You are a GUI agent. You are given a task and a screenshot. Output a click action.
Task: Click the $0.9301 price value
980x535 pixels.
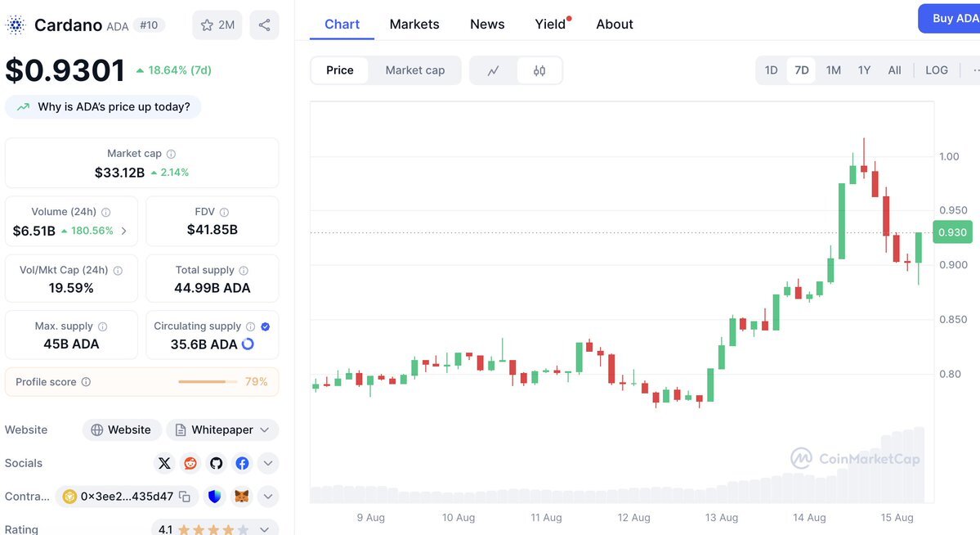coord(65,70)
